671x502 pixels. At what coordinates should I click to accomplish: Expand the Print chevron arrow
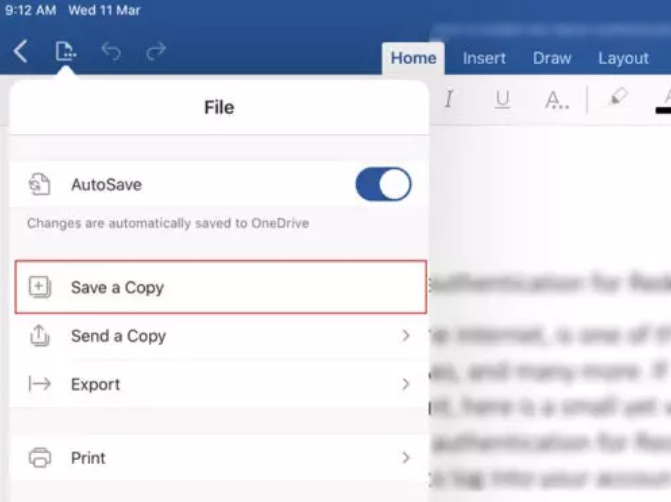tap(406, 458)
